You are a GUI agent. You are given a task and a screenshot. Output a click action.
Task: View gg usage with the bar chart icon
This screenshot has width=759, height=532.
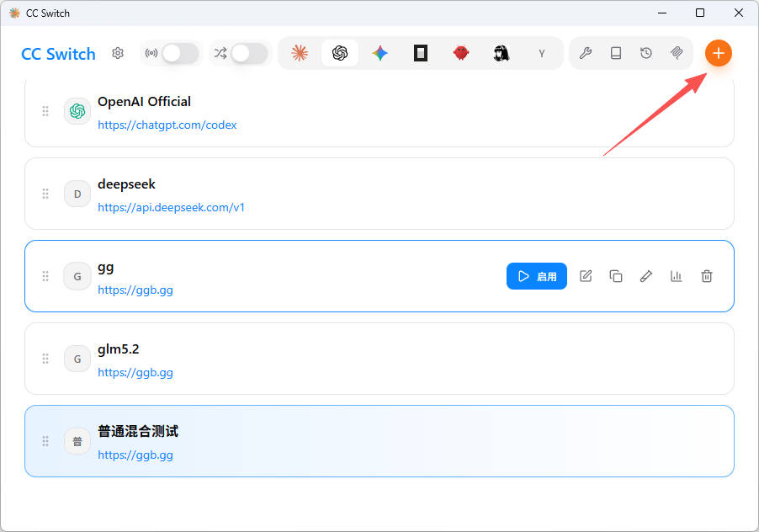(x=677, y=276)
